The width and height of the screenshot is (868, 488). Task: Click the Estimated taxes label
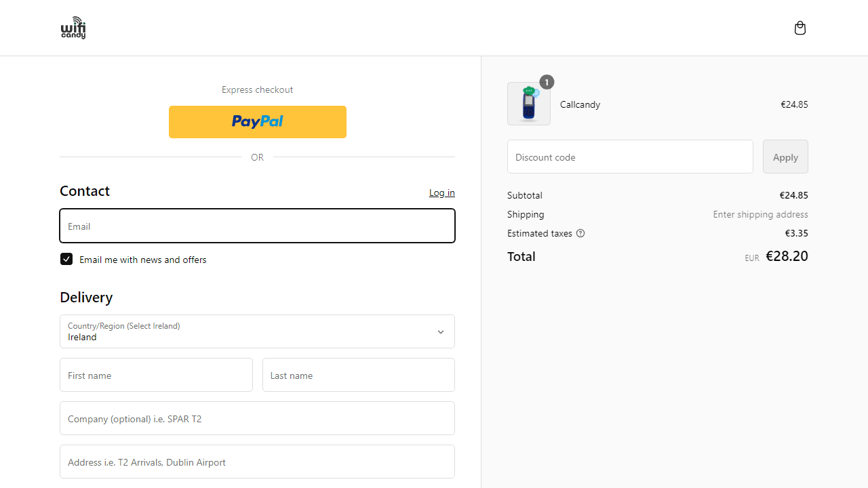click(540, 233)
